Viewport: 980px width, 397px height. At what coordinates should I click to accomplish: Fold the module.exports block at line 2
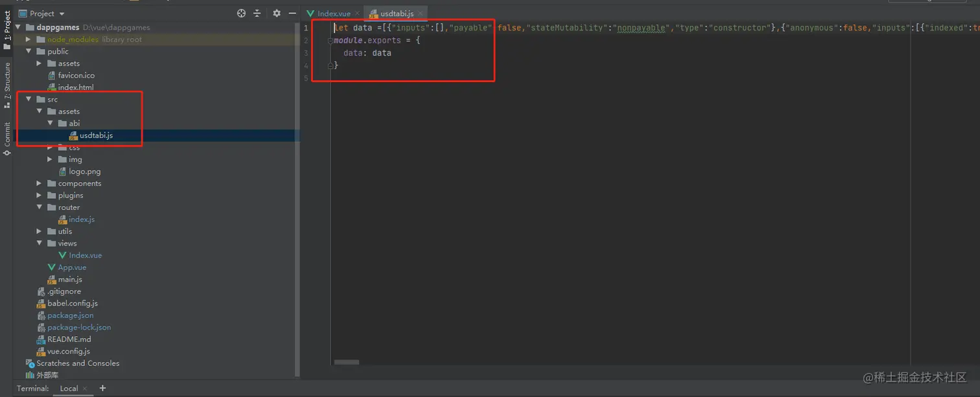click(x=331, y=41)
